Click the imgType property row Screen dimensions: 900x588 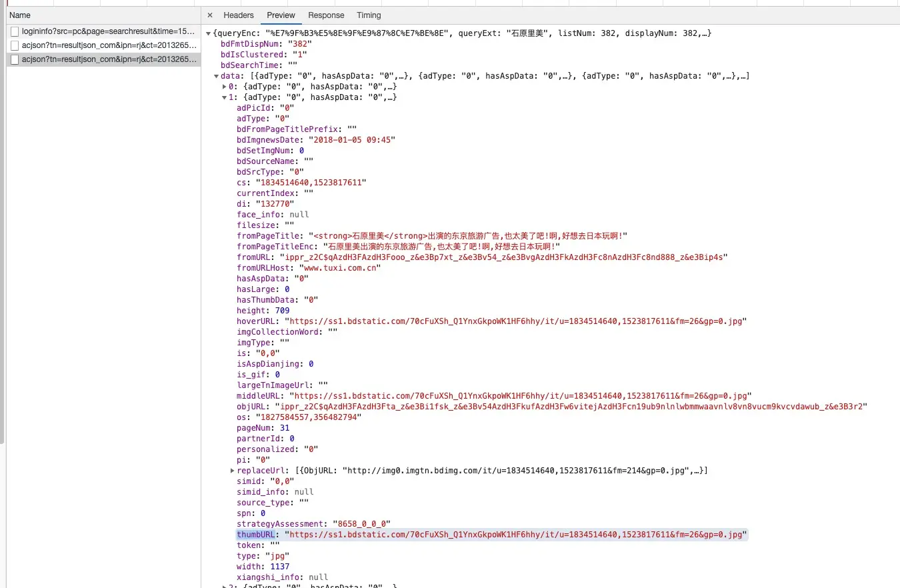pos(263,343)
